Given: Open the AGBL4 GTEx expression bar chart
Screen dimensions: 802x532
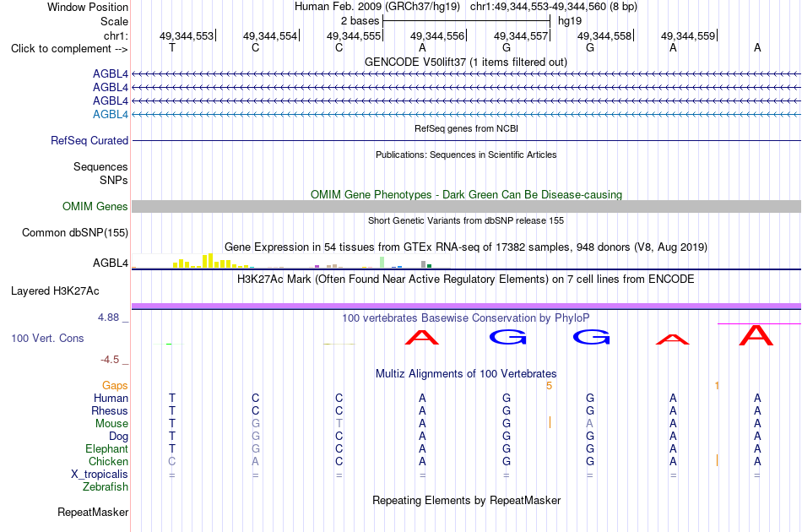Looking at the screenshot, I should pyautogui.click(x=290, y=261).
